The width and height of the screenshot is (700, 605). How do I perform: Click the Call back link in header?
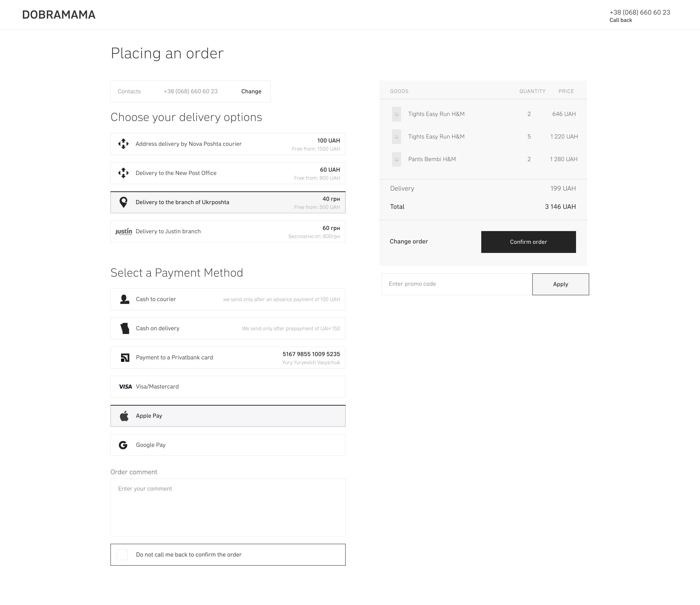(620, 20)
